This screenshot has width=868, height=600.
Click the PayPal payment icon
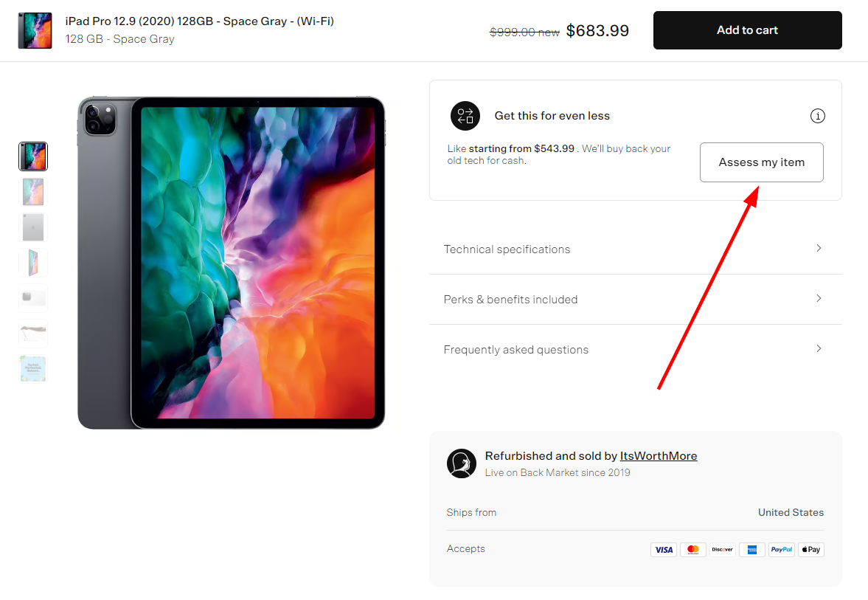[x=781, y=550]
